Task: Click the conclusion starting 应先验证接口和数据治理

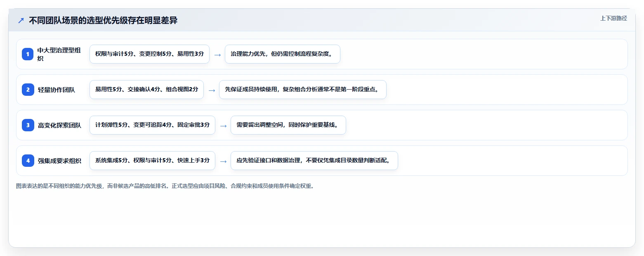Action: [314, 161]
